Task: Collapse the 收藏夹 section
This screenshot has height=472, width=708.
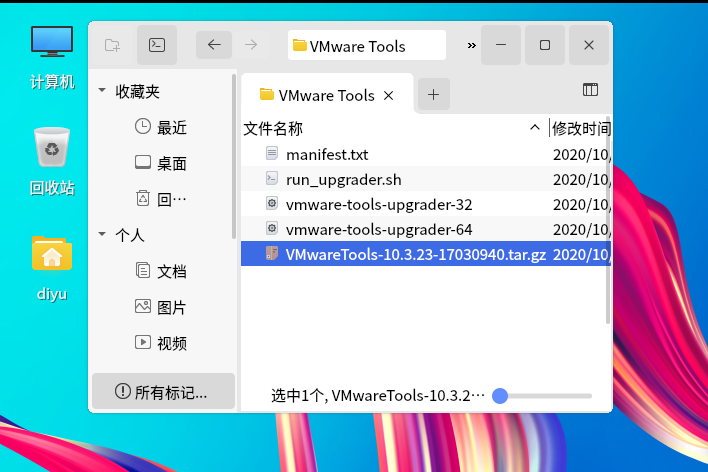Action: [102, 90]
